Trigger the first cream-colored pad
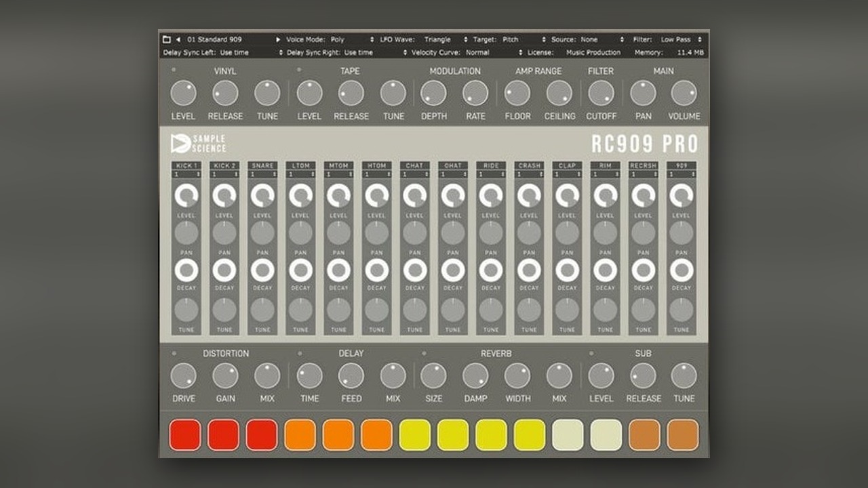Viewport: 868px width, 488px height. pos(568,435)
